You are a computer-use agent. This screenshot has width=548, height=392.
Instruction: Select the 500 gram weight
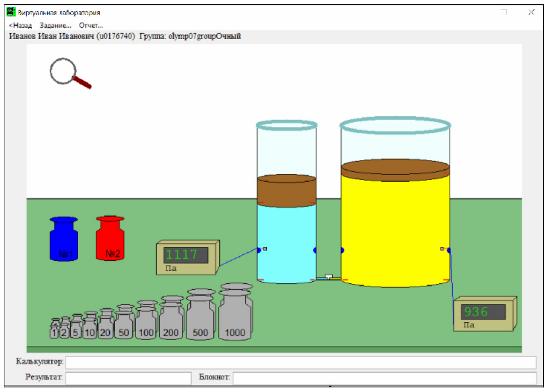point(200,314)
